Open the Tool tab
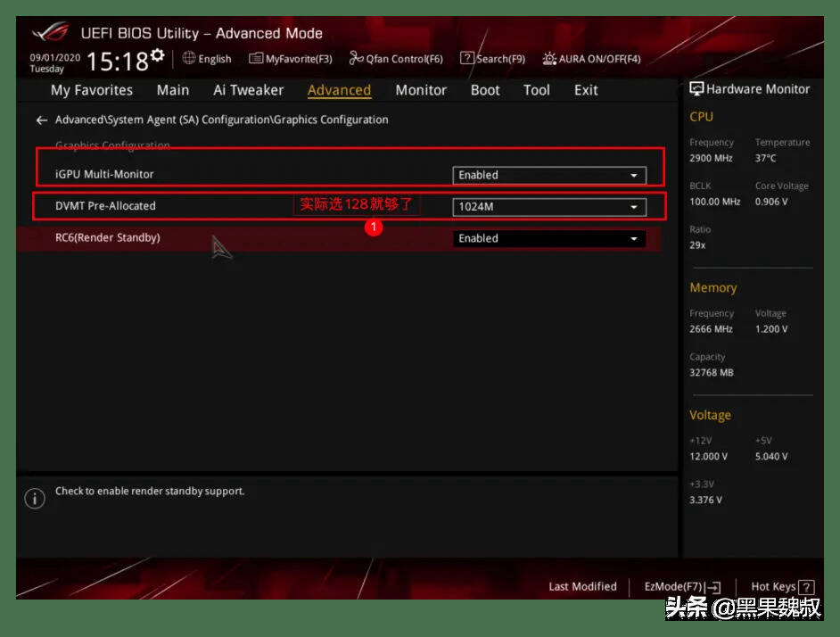The width and height of the screenshot is (840, 637). (536, 90)
